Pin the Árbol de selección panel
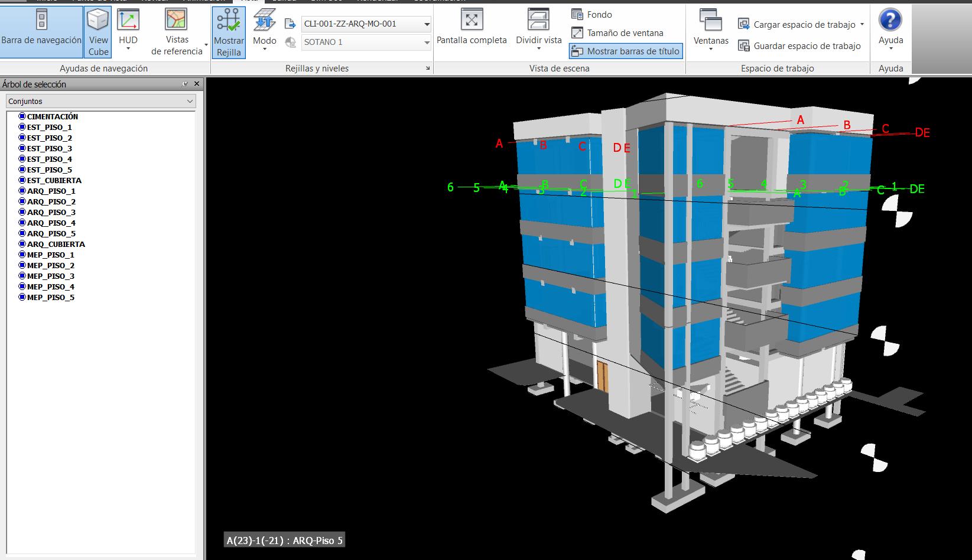Screen dimensions: 972x560 coord(185,84)
